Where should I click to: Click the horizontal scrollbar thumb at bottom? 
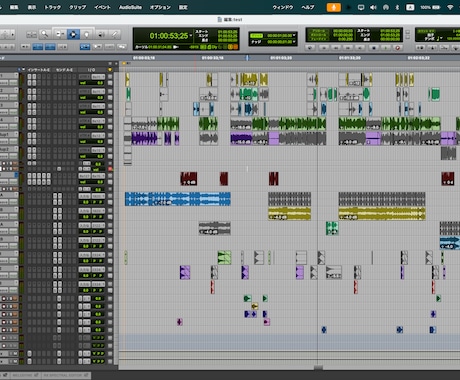(x=318, y=368)
